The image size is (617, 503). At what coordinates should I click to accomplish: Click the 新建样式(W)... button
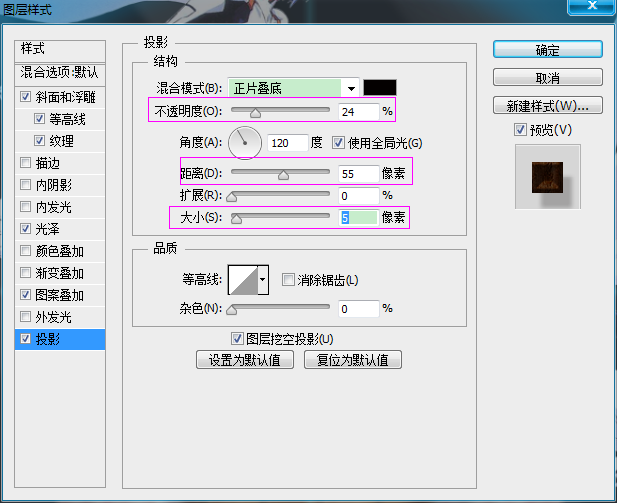[548, 105]
